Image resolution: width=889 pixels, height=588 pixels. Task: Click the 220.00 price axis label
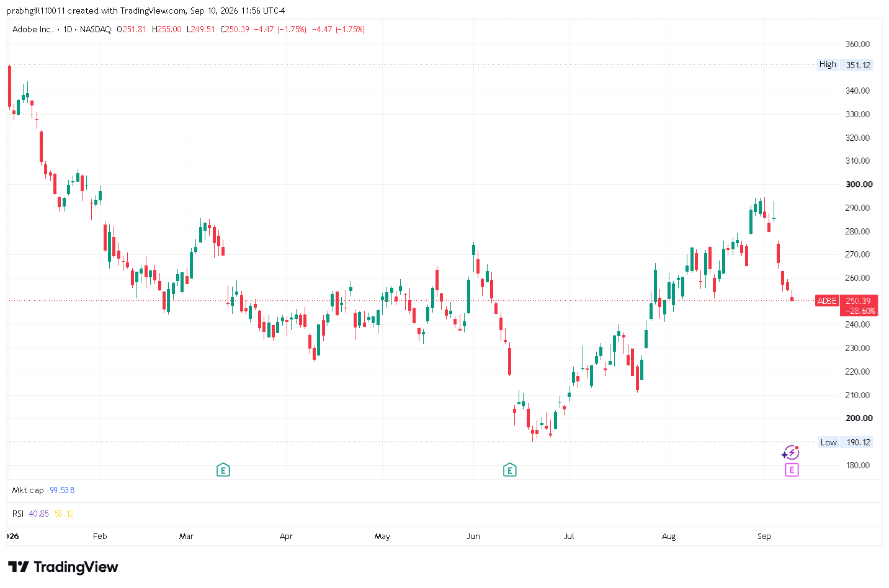click(858, 372)
